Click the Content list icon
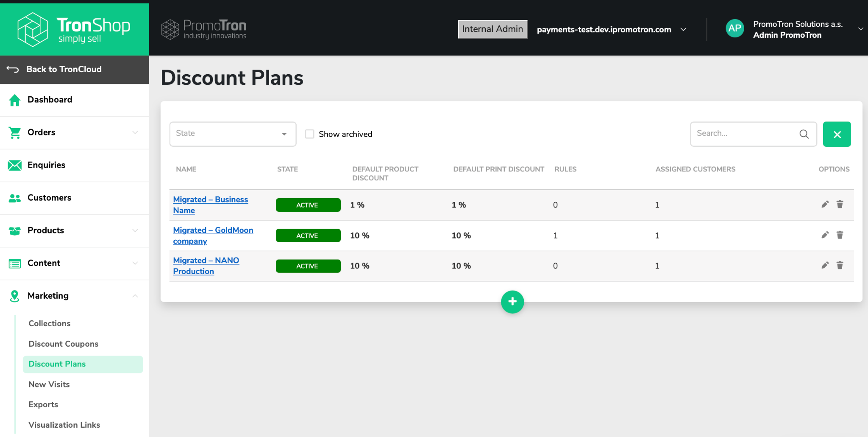The width and height of the screenshot is (868, 437). [15, 263]
